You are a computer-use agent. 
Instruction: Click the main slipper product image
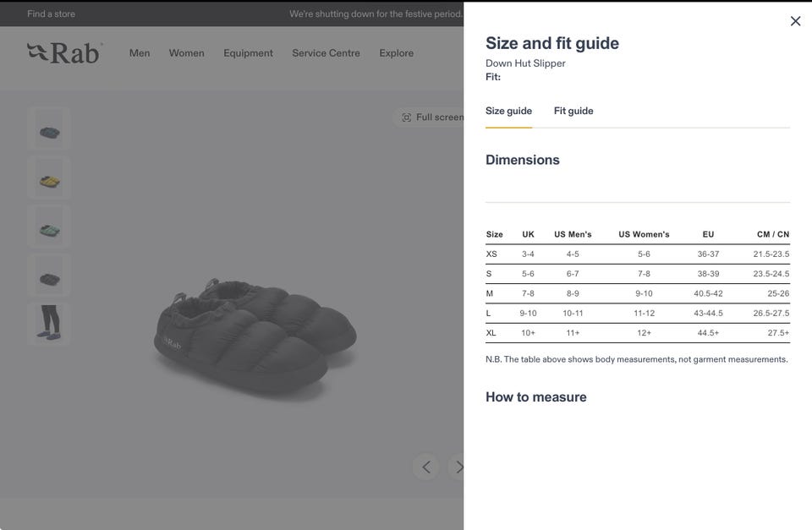click(254, 330)
